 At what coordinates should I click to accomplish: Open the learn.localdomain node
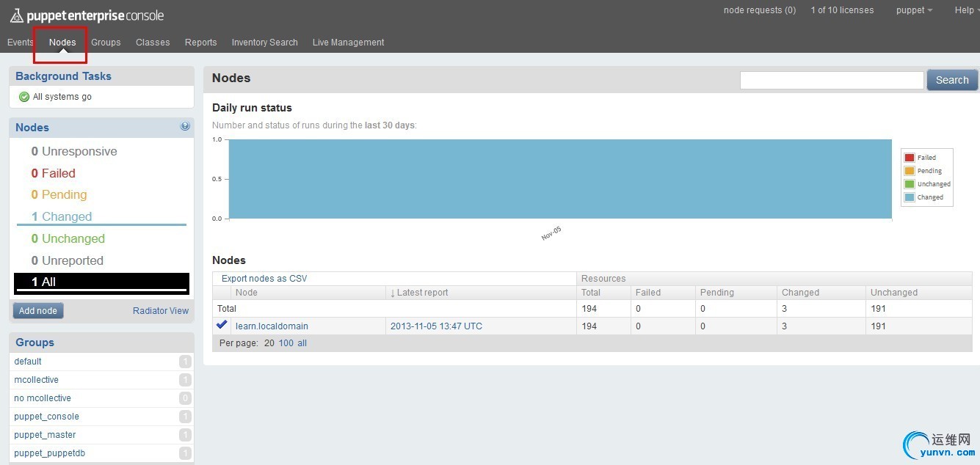[272, 326]
